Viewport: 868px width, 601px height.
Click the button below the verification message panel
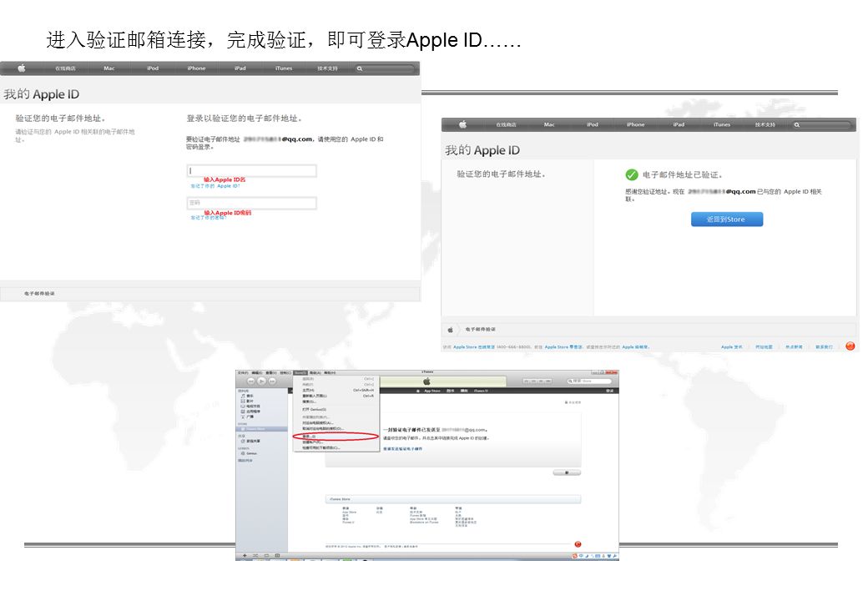[x=567, y=472]
